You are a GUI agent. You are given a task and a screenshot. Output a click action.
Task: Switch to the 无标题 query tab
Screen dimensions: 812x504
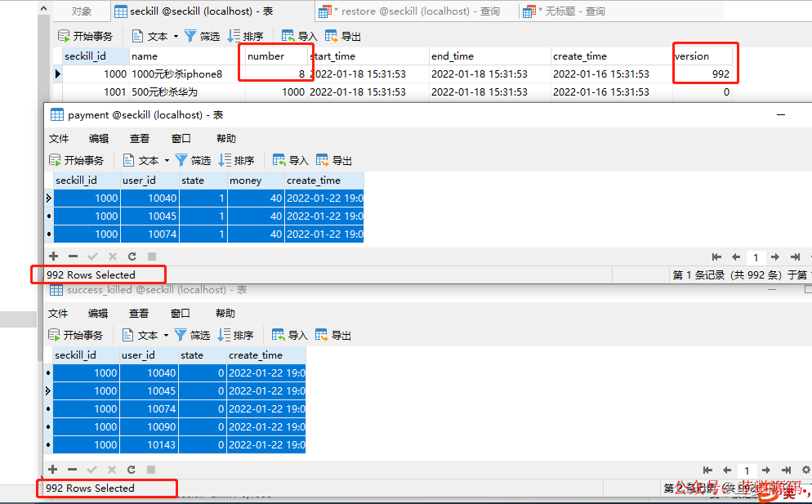[564, 11]
